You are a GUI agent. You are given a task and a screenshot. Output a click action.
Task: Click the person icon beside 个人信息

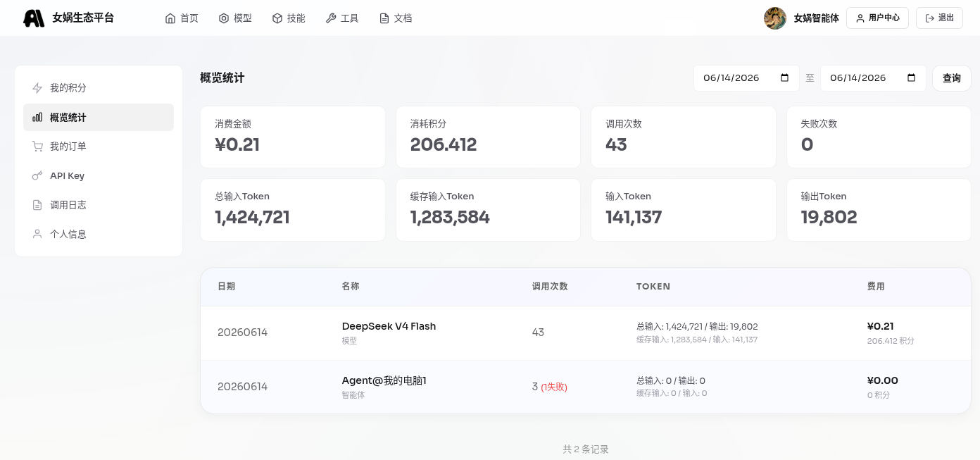[x=37, y=234]
